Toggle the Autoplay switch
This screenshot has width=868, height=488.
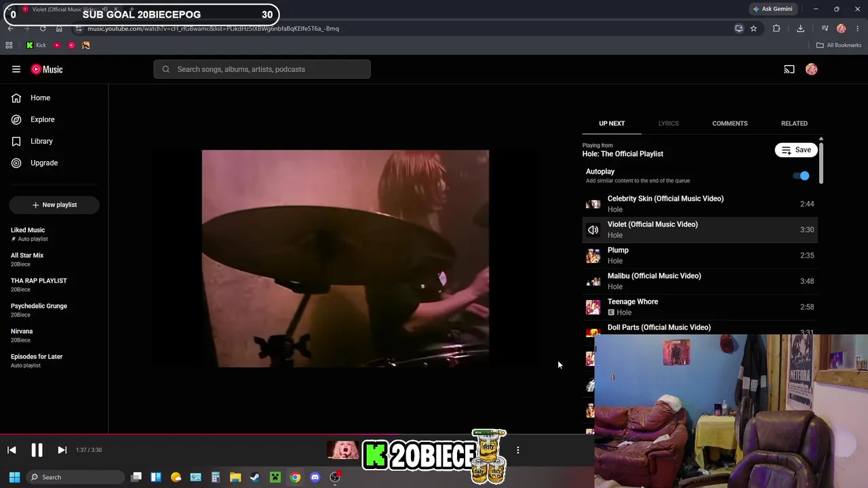[x=802, y=176]
